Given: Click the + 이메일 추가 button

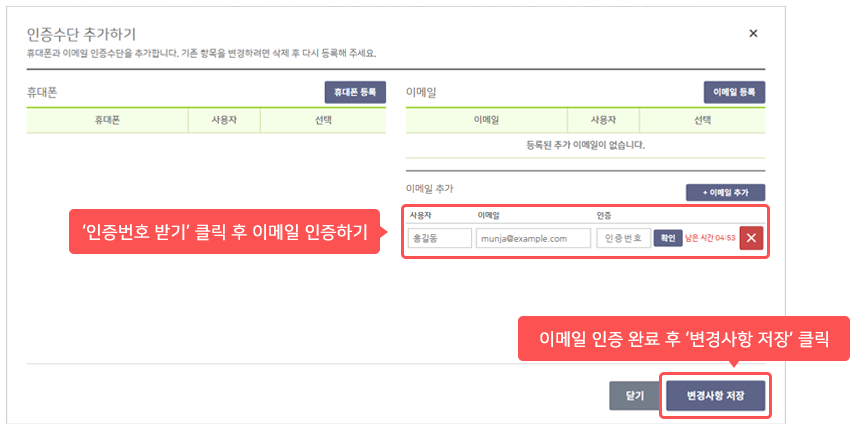Looking at the screenshot, I should coord(725,192).
